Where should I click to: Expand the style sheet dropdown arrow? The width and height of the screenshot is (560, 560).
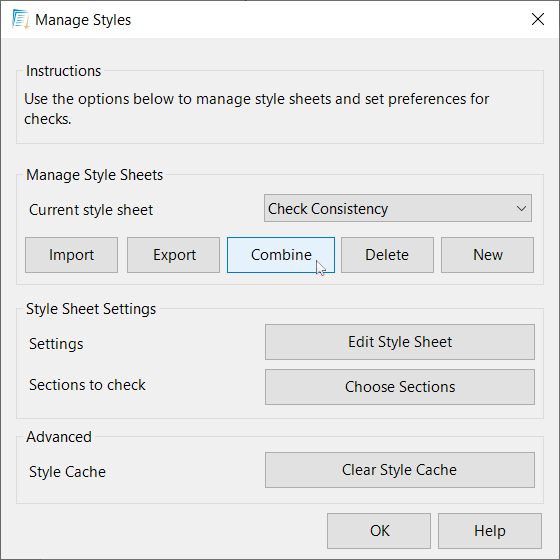(521, 208)
